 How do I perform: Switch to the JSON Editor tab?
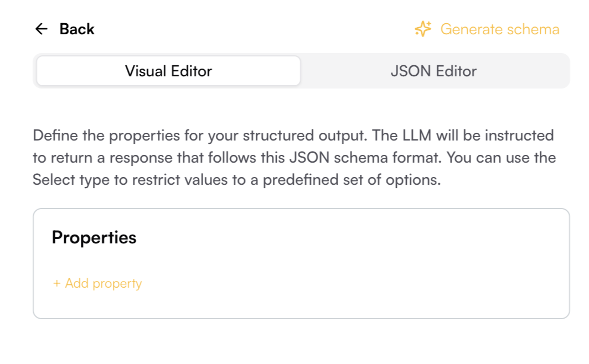(433, 71)
